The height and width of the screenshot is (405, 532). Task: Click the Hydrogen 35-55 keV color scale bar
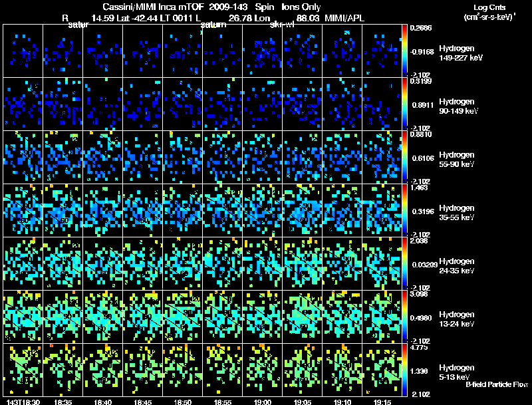(x=404, y=210)
